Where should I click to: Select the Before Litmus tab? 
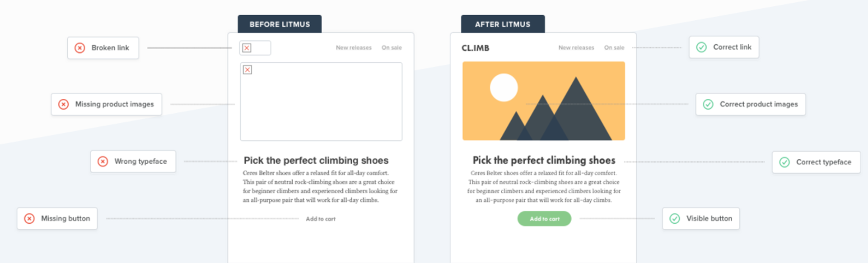pos(280,24)
